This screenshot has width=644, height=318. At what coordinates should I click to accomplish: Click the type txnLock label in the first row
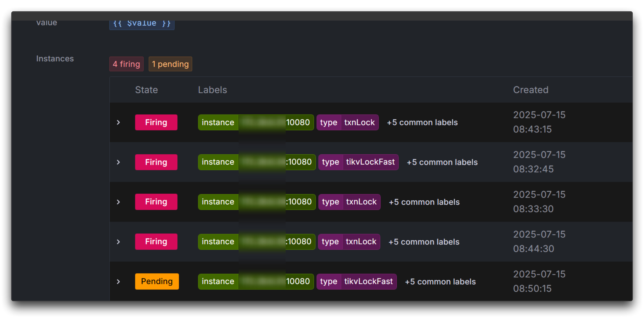click(347, 123)
